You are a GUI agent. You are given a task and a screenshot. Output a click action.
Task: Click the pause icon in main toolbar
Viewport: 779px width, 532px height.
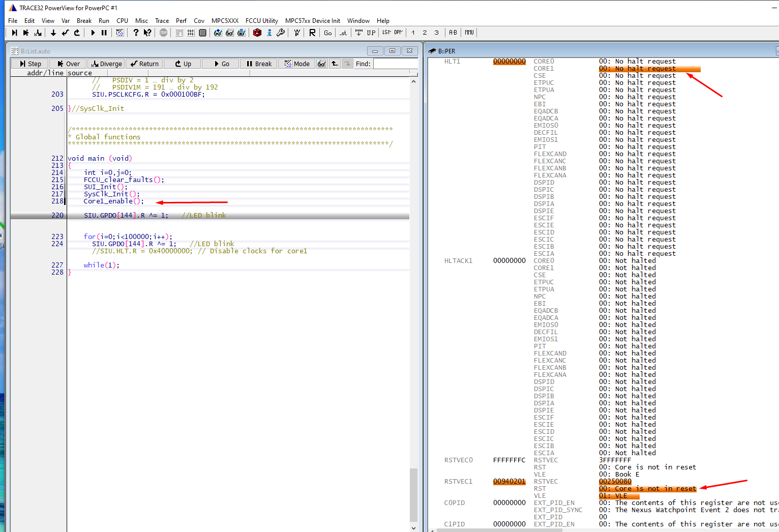coord(104,33)
